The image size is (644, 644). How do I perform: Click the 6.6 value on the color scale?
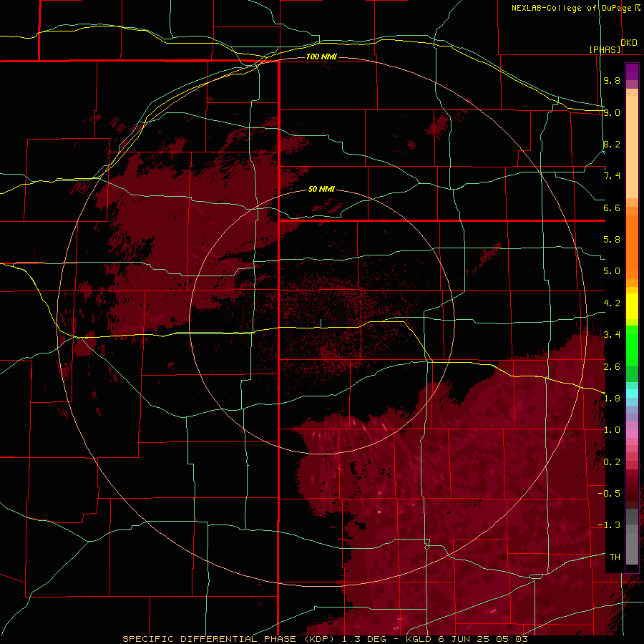[x=612, y=208]
